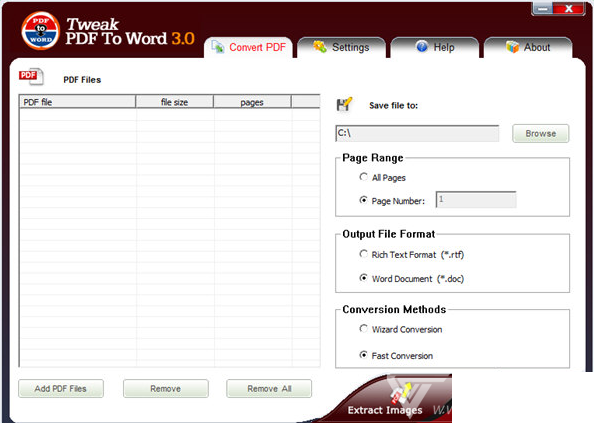Choose Word Document (*.doc) output
594x423 pixels.
[x=363, y=278]
